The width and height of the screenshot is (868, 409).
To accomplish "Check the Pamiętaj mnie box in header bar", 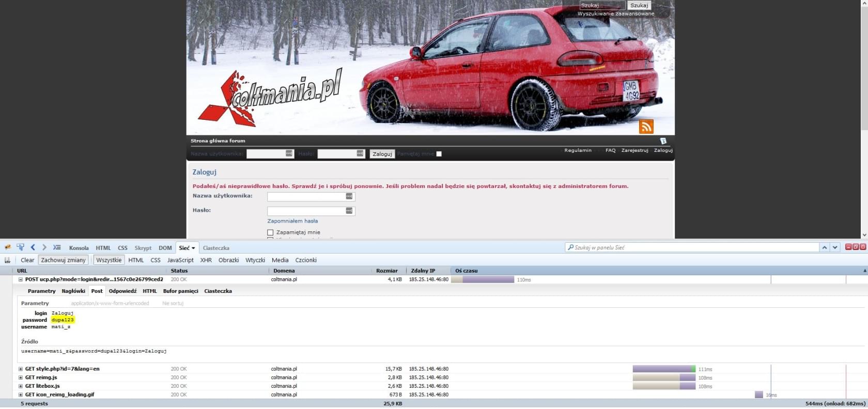I will pos(439,154).
